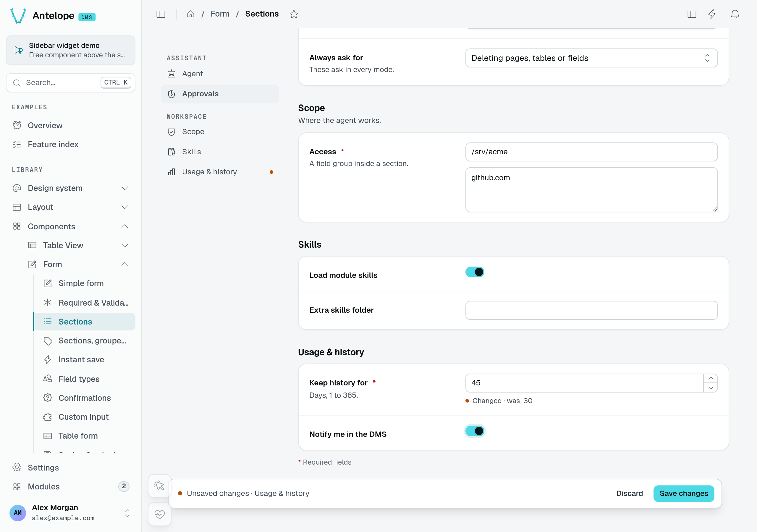Viewport: 757px width, 532px height.
Task: Open Field types page
Action: tap(84, 379)
